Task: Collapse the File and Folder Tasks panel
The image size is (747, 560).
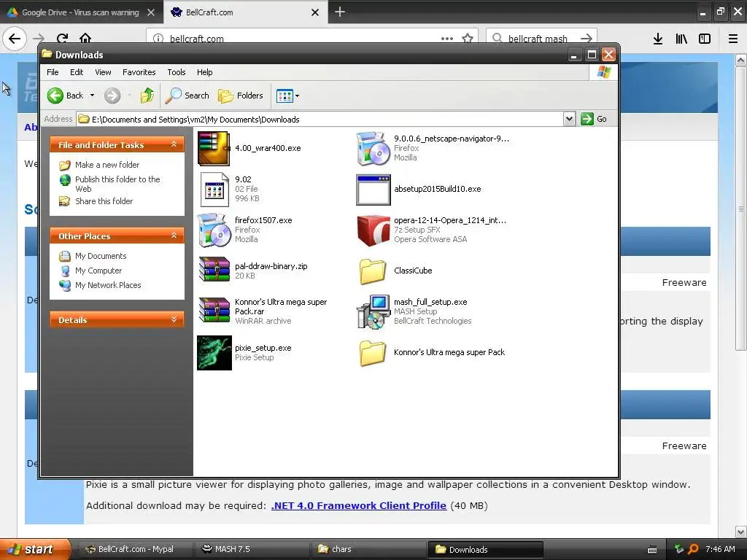Action: pyautogui.click(x=174, y=144)
